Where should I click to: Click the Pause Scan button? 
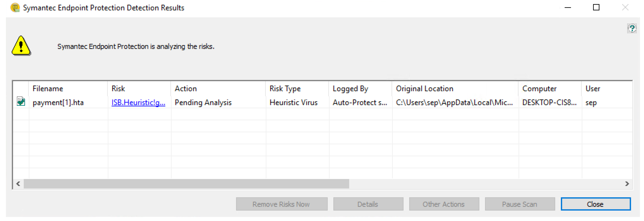520,204
